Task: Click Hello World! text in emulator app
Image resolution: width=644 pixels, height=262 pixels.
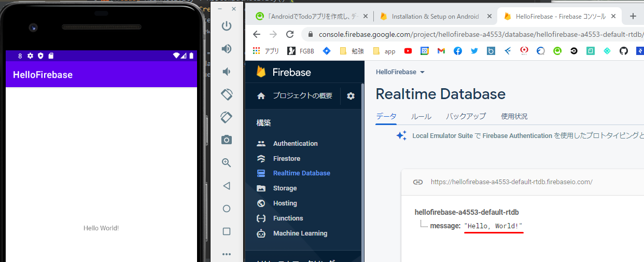Action: (x=101, y=228)
